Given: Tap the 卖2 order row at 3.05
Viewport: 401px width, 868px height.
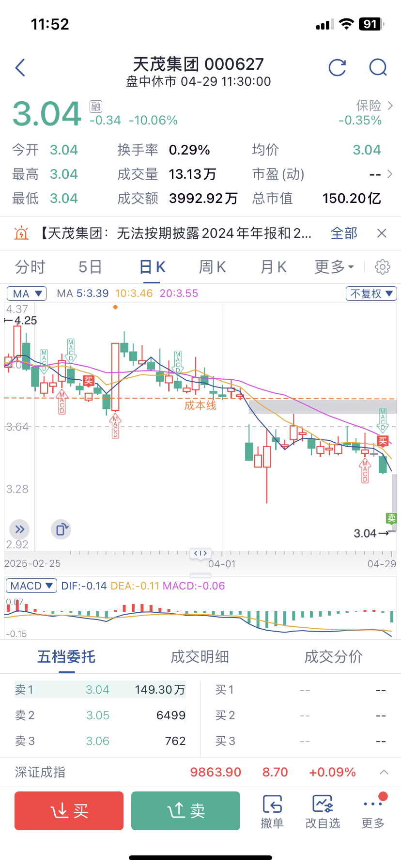Looking at the screenshot, I should 100,715.
